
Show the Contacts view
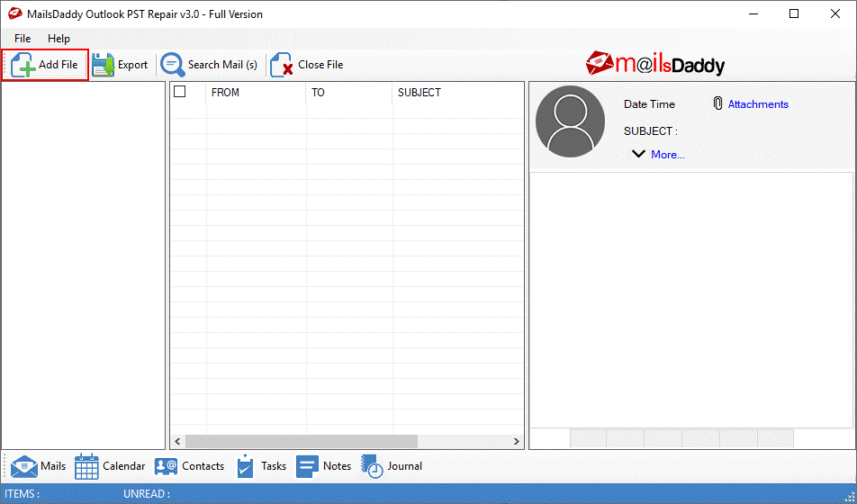point(189,466)
